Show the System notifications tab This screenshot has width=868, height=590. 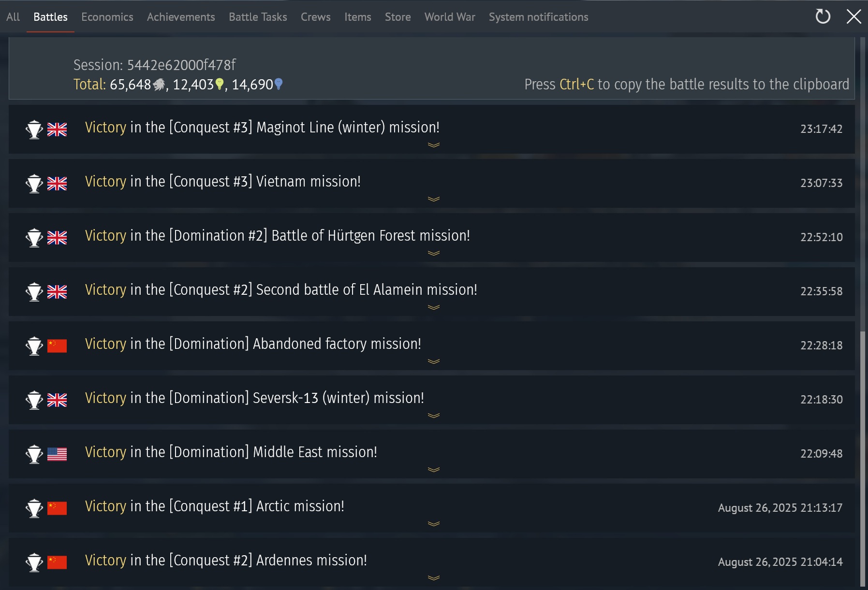pyautogui.click(x=539, y=17)
